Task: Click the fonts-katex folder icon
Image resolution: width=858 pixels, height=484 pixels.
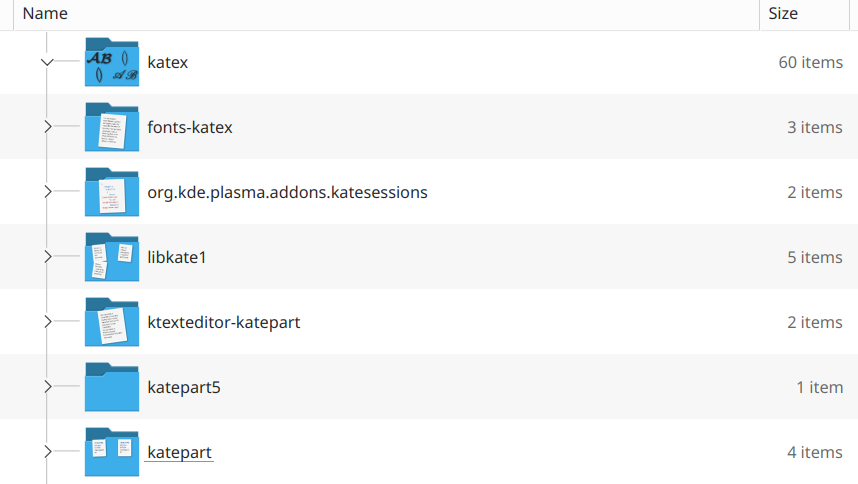Action: [x=112, y=127]
